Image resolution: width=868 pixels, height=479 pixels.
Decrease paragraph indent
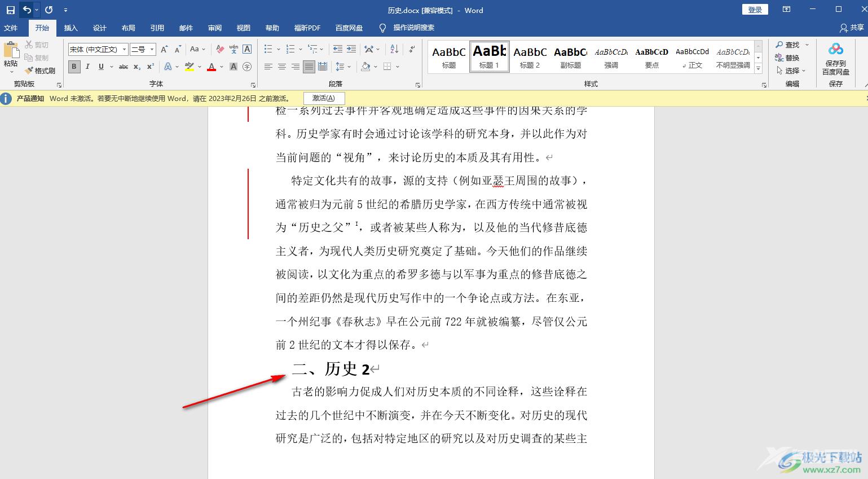338,50
